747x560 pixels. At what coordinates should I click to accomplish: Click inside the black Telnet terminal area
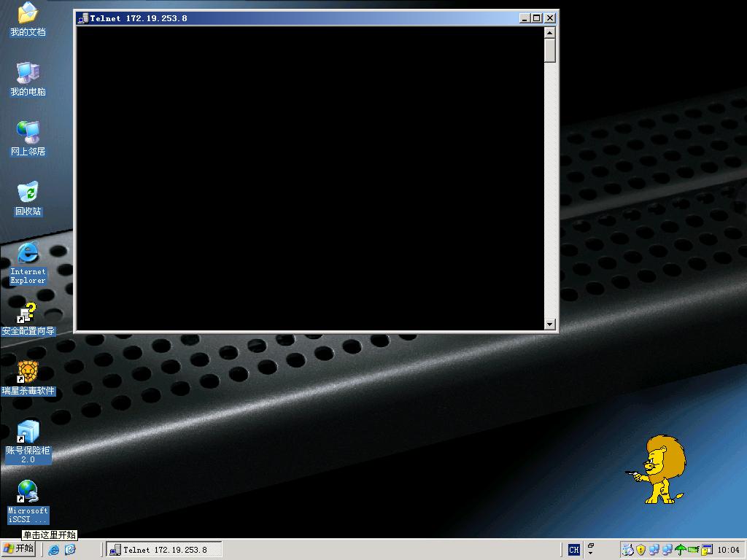[309, 178]
